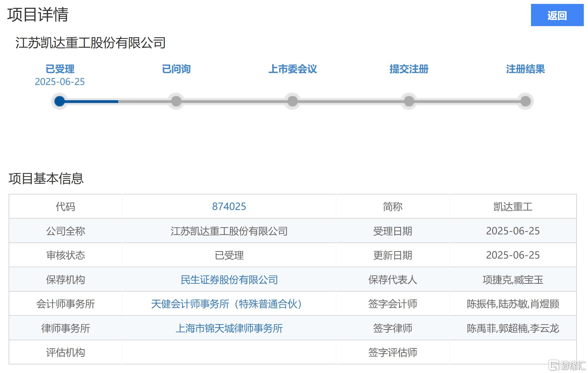588x373 pixels.
Task: Click the 代码 label cell
Action: [x=66, y=206]
